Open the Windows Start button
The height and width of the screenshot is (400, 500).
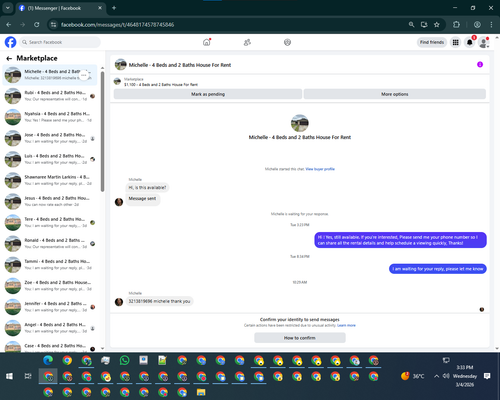tap(9, 376)
